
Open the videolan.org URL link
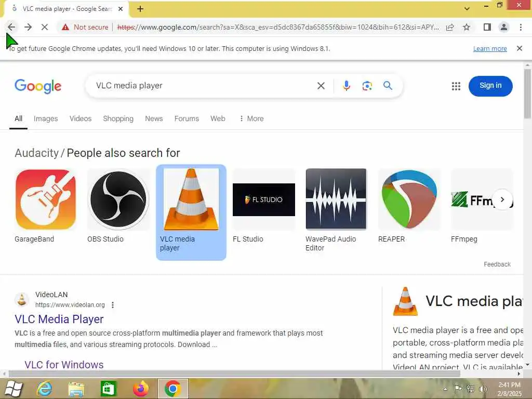pos(70,304)
